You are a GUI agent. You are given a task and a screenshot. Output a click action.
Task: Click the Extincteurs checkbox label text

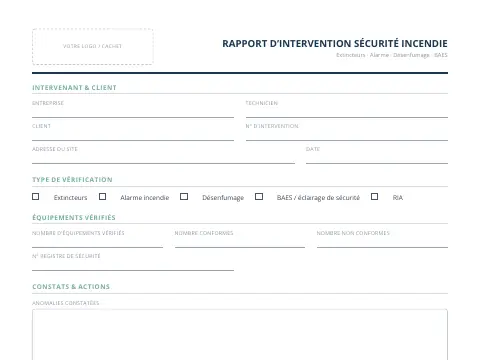click(70, 198)
